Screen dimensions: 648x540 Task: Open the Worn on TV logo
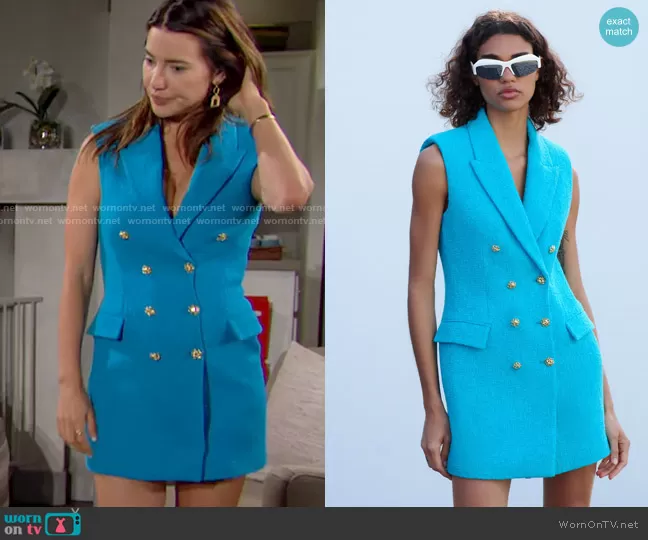point(42,523)
